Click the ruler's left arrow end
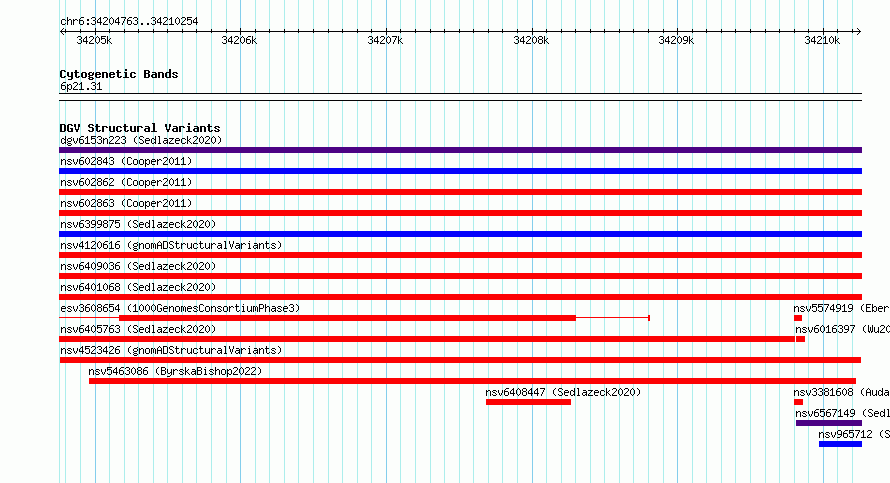The height and width of the screenshot is (483, 890). pyautogui.click(x=62, y=32)
